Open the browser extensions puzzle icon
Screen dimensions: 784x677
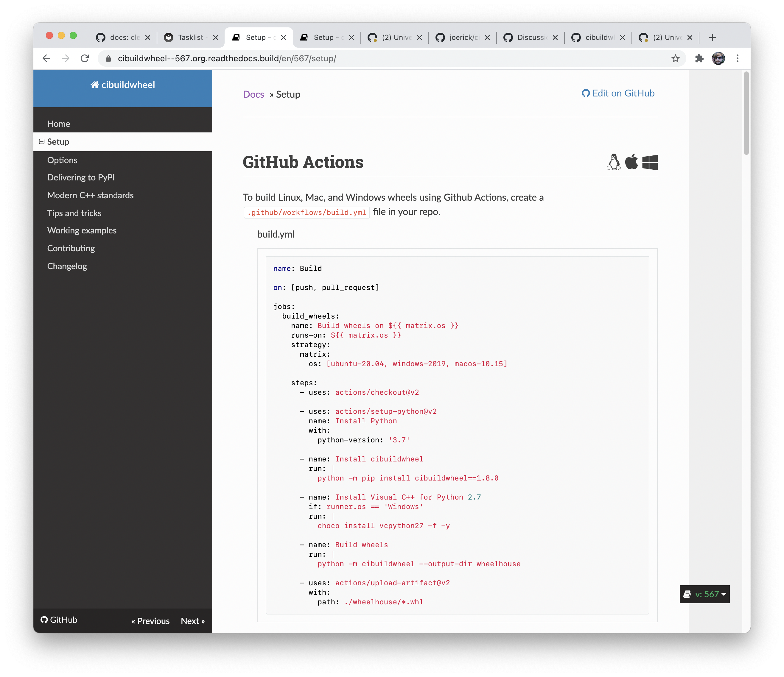pyautogui.click(x=699, y=59)
